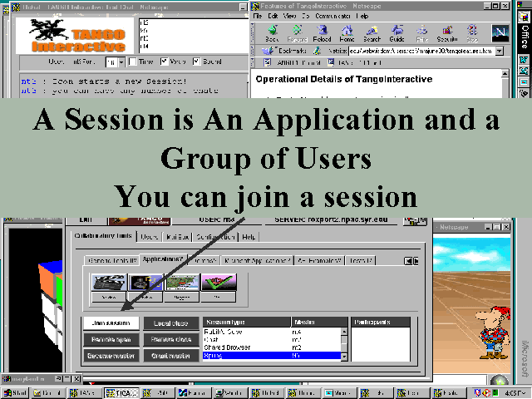The height and width of the screenshot is (399, 532).
Task: Print the page from Netscape toolbar
Action: click(421, 33)
